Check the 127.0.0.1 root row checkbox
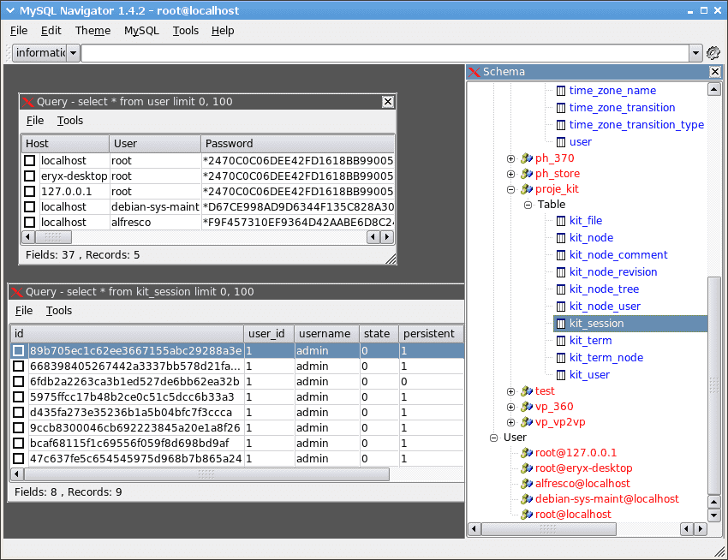Screen dimensions: 728x560 coord(30,191)
